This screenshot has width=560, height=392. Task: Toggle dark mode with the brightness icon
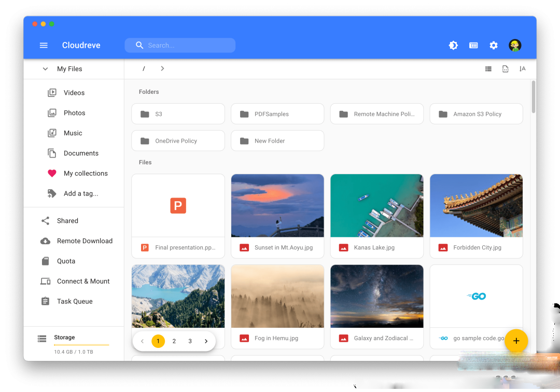point(453,45)
